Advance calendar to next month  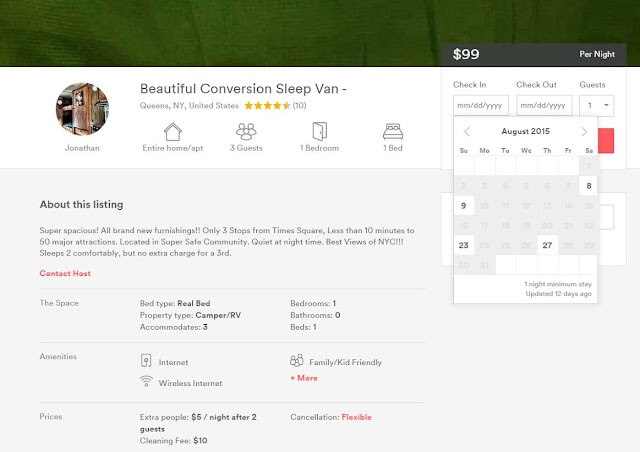point(584,132)
